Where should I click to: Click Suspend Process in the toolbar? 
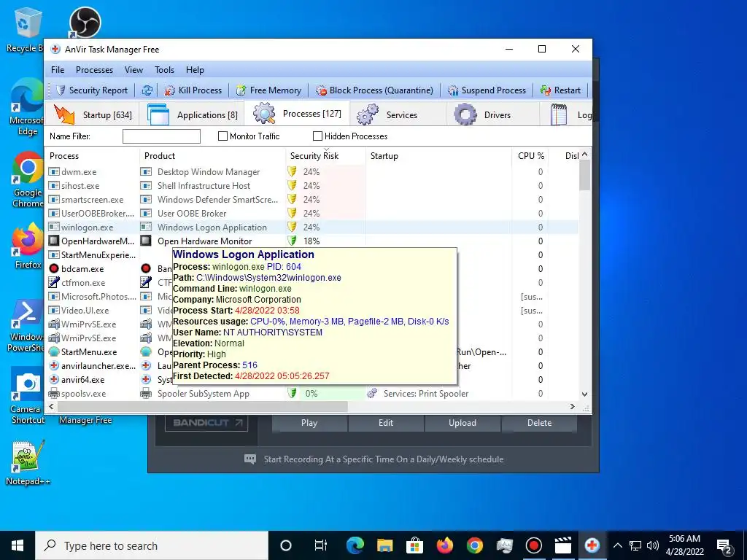pyautogui.click(x=487, y=90)
